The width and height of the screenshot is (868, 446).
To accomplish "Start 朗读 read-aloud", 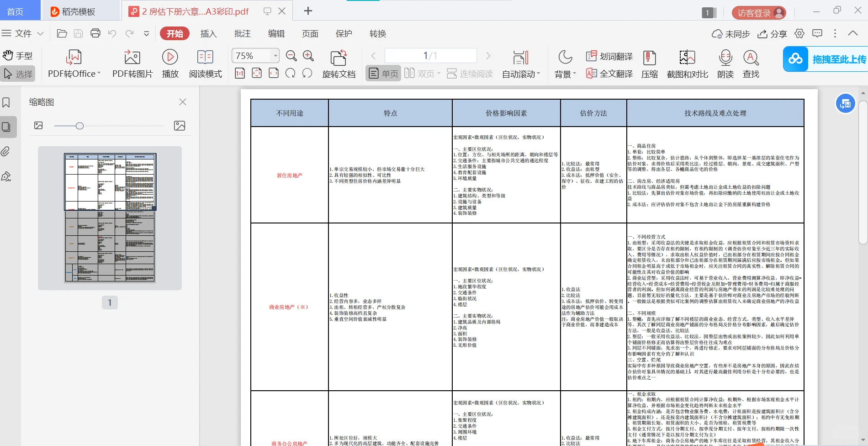I will click(725, 64).
